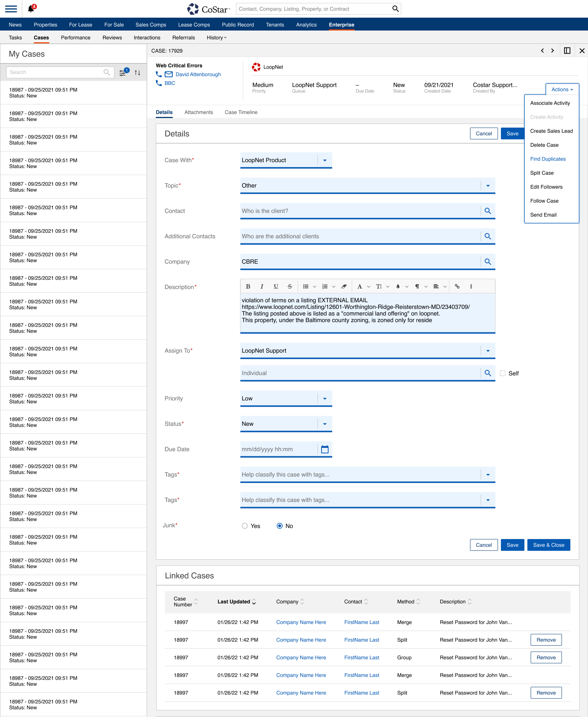Switch to Attachments tab

pos(199,112)
